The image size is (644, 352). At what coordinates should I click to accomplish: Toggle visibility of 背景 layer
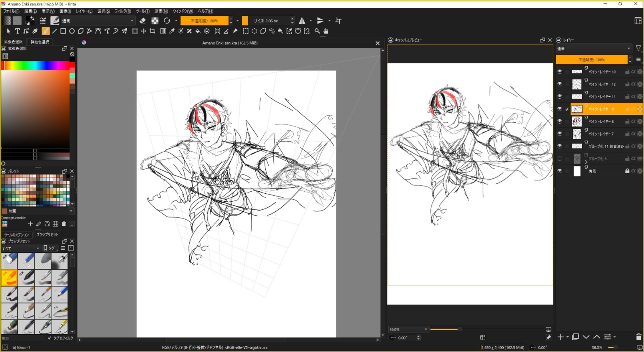click(559, 171)
